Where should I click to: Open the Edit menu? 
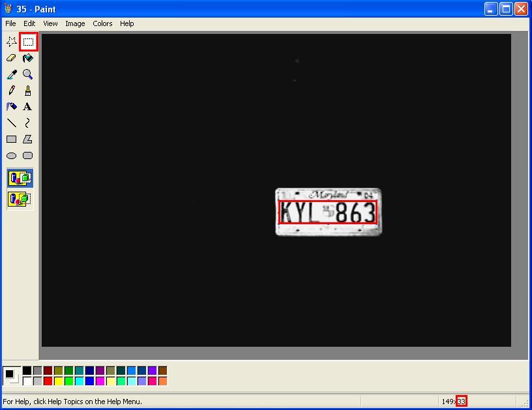[29, 23]
